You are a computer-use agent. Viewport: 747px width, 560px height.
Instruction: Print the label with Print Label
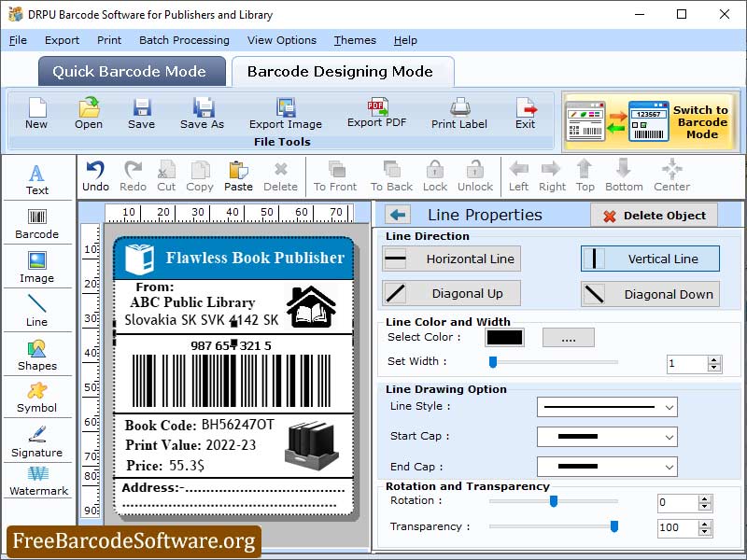coord(459,113)
